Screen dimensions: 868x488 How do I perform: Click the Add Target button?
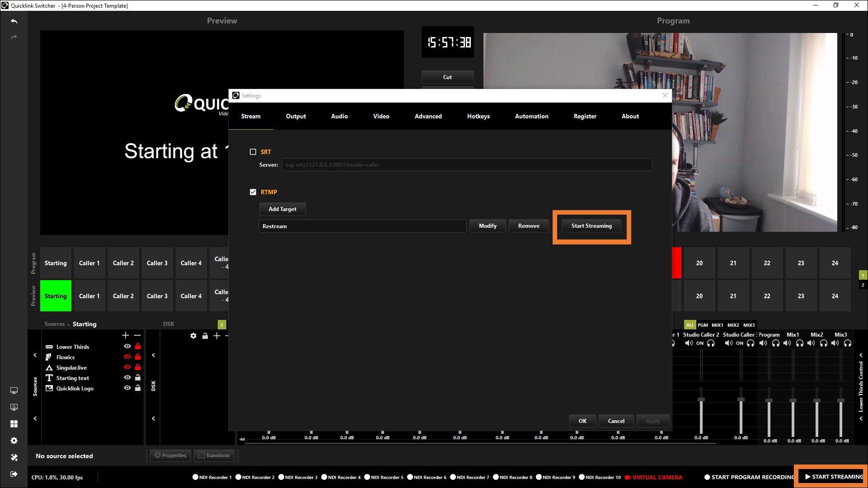tap(282, 209)
